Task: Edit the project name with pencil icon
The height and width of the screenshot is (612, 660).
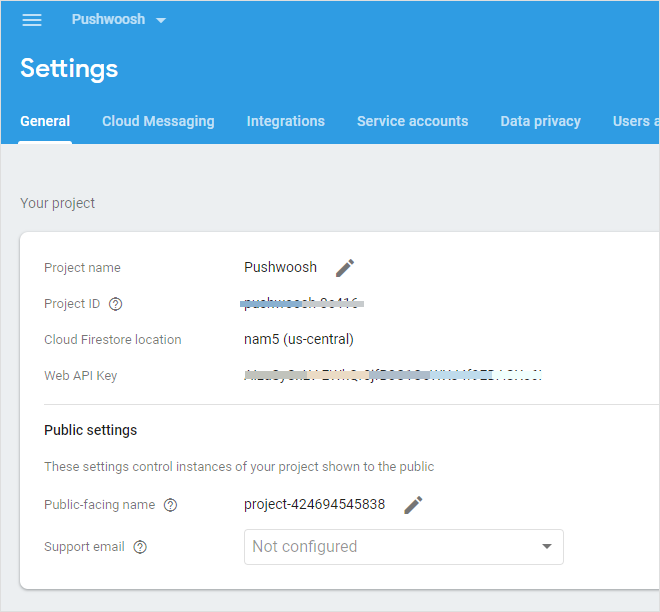Action: (345, 267)
